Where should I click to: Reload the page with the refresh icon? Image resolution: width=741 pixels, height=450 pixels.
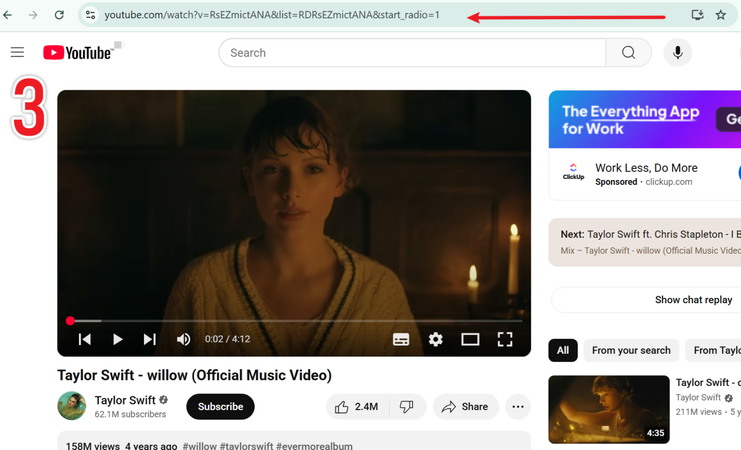point(59,15)
